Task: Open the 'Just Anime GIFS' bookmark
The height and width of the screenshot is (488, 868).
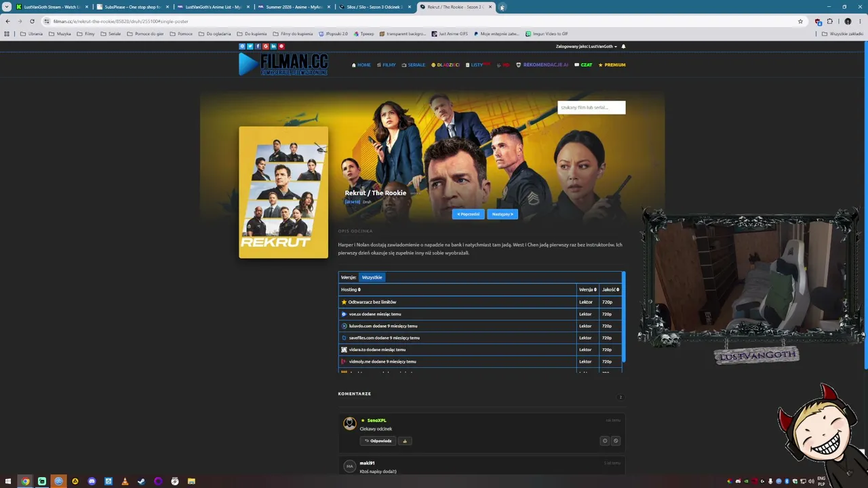Action: click(x=450, y=34)
